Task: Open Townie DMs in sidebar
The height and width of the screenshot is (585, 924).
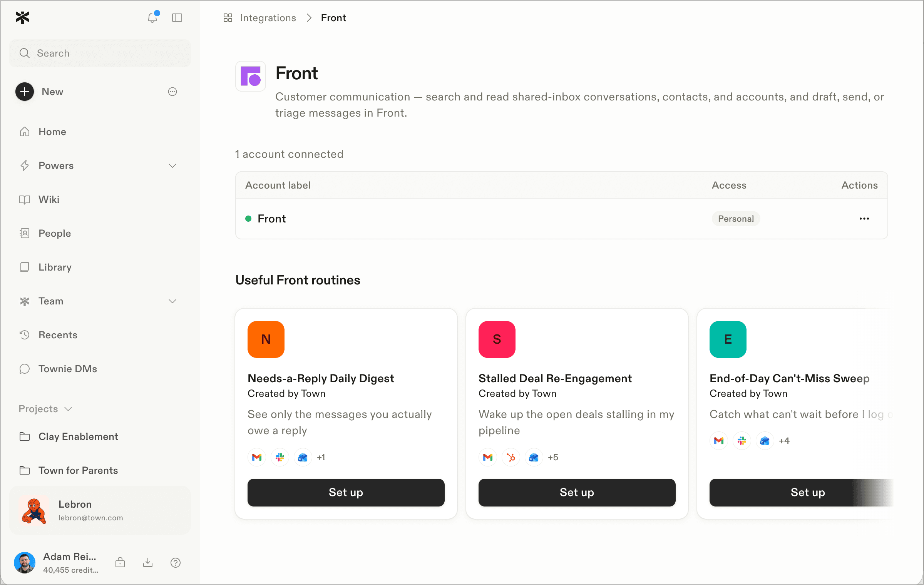Action: (100, 369)
